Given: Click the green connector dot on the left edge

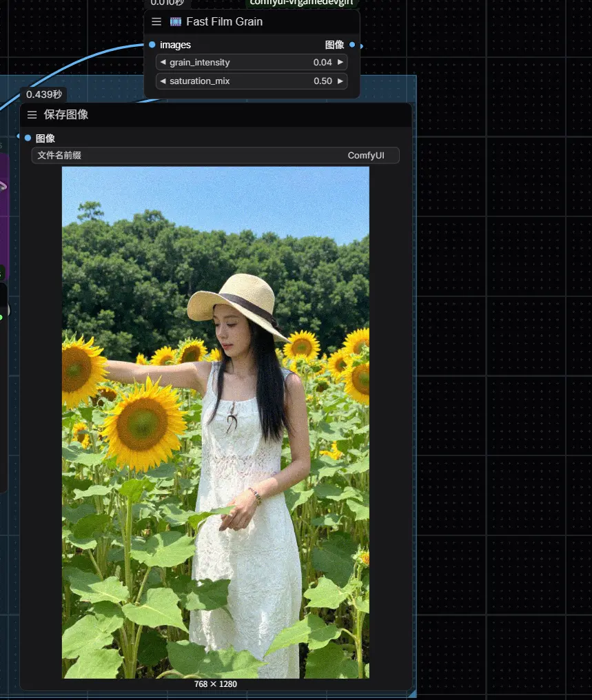Looking at the screenshot, I should pos(1,317).
